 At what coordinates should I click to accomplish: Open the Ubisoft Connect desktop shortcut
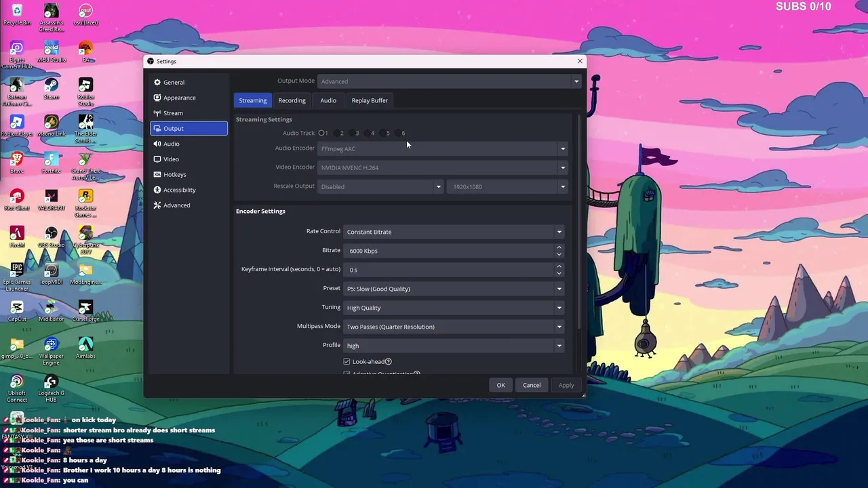[x=17, y=388]
